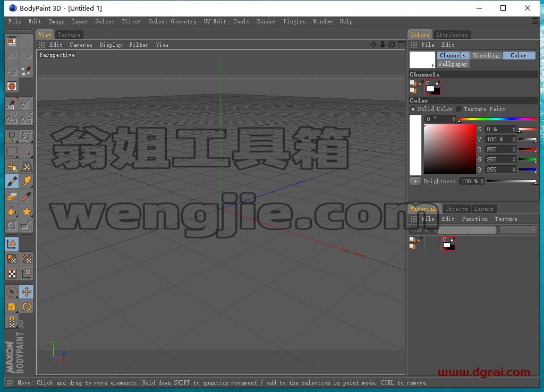This screenshot has width=544, height=392.
Task: Select the Fill Bucket tool
Action: coord(12,211)
